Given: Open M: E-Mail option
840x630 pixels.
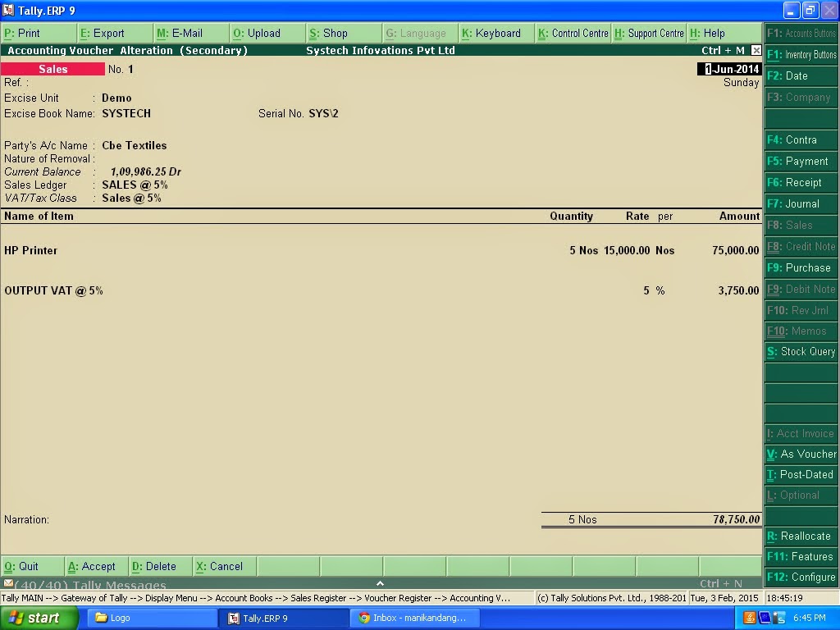Looking at the screenshot, I should pyautogui.click(x=191, y=33).
